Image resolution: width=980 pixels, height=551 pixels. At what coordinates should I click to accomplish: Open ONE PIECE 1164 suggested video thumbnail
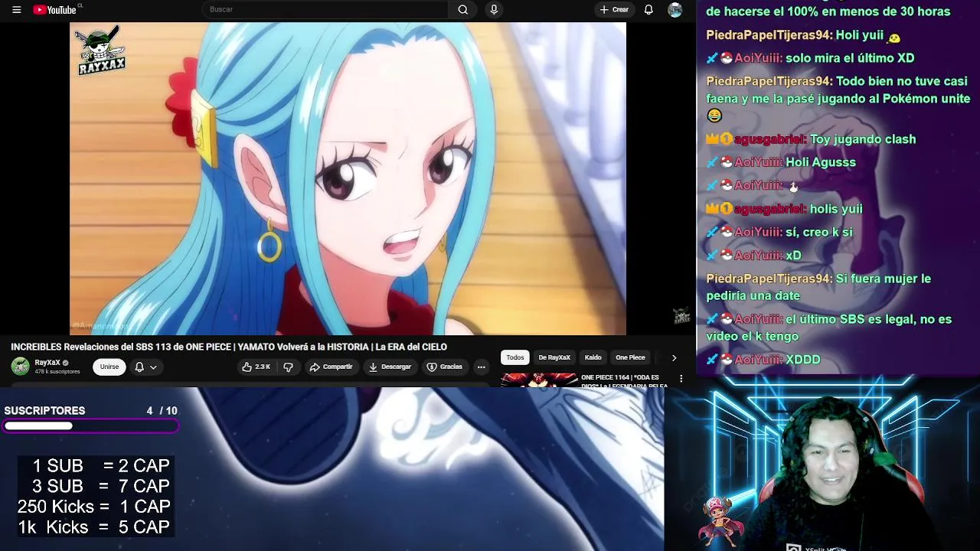tap(539, 380)
